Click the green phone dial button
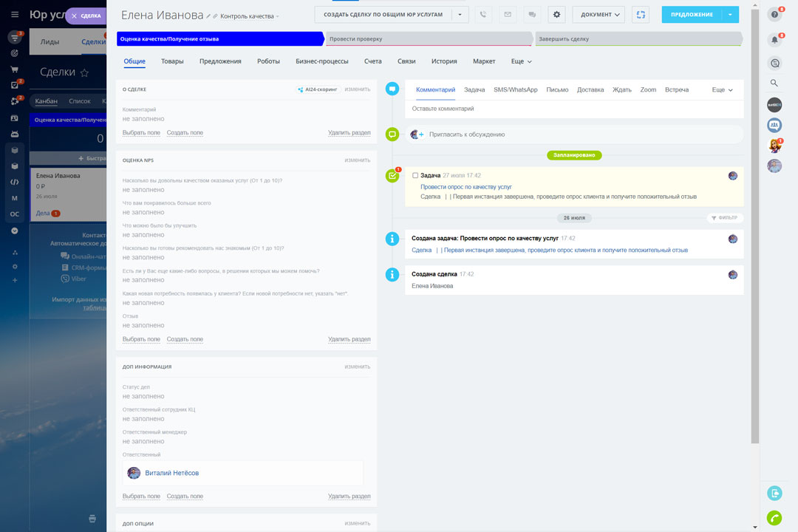This screenshot has height=532, width=798. [x=774, y=518]
